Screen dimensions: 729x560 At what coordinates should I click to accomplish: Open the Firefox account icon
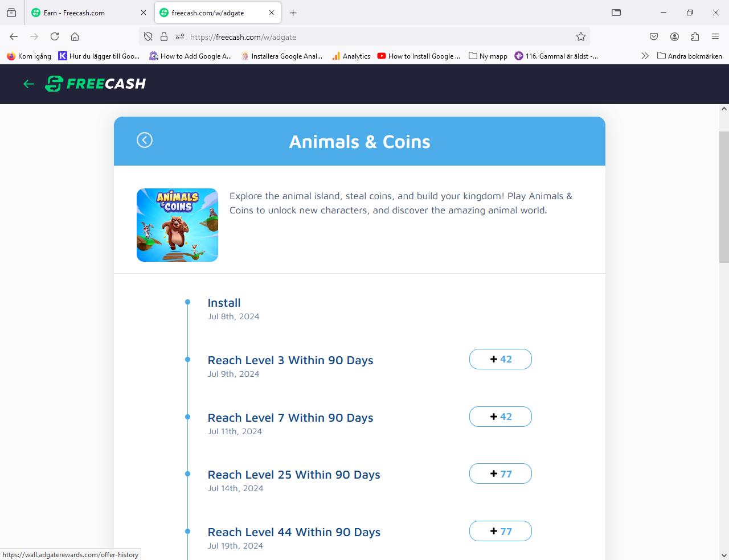tap(674, 36)
